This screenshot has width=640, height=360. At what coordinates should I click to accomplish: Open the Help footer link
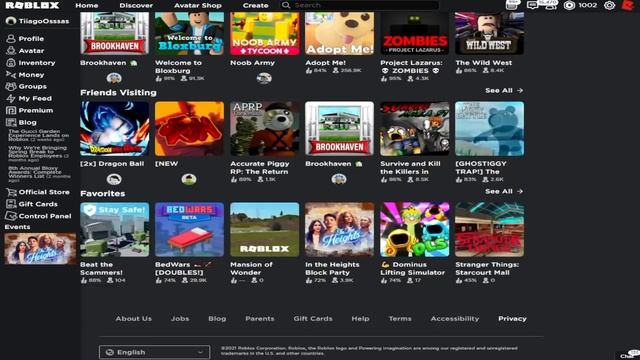point(360,318)
